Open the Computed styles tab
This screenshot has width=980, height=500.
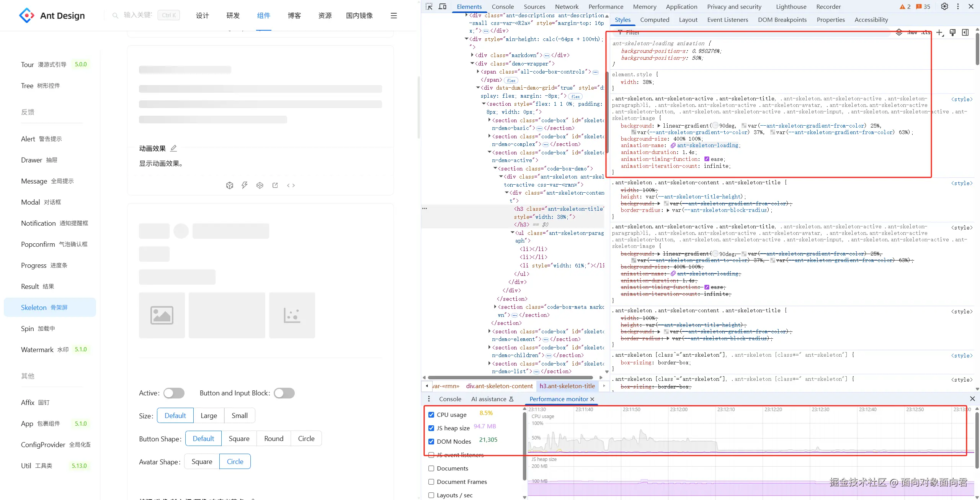click(655, 20)
